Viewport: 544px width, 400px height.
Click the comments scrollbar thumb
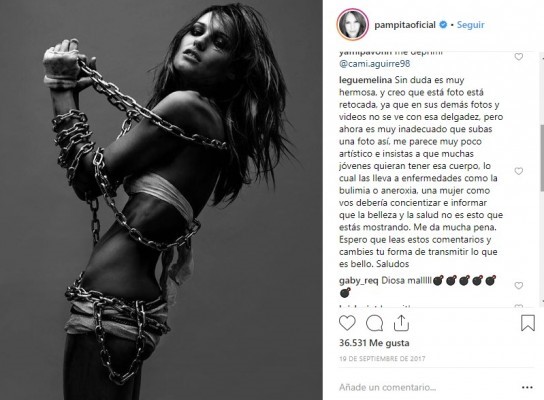542,158
